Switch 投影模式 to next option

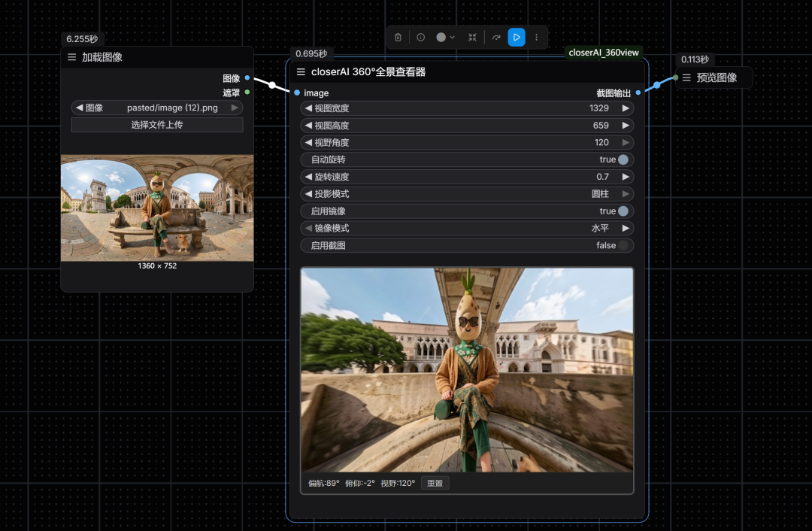626,194
